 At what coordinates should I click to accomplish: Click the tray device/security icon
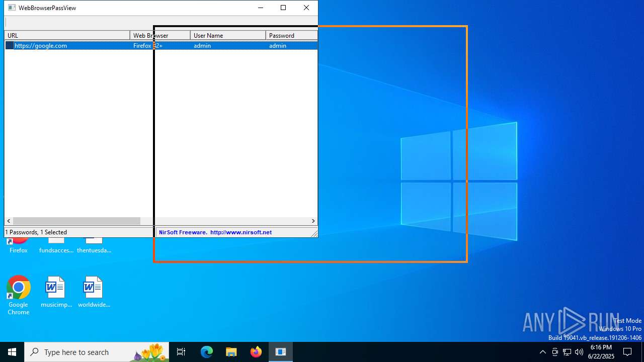555,352
